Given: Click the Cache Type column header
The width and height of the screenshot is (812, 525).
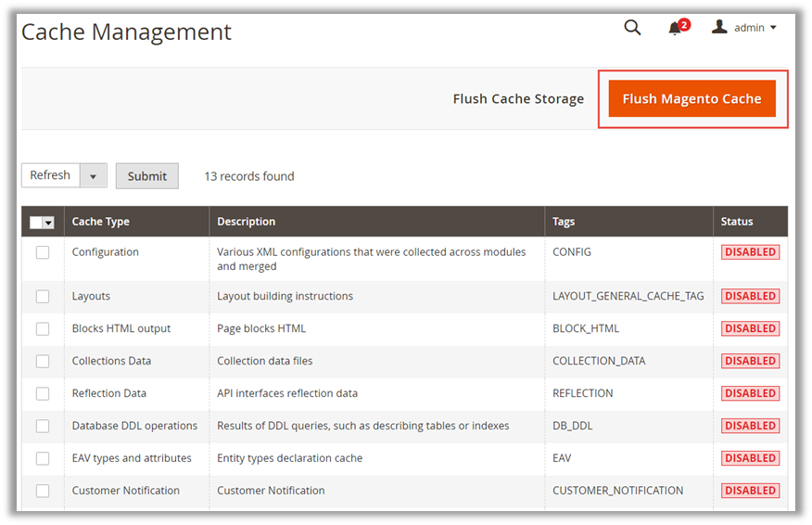Looking at the screenshot, I should click(x=101, y=222).
